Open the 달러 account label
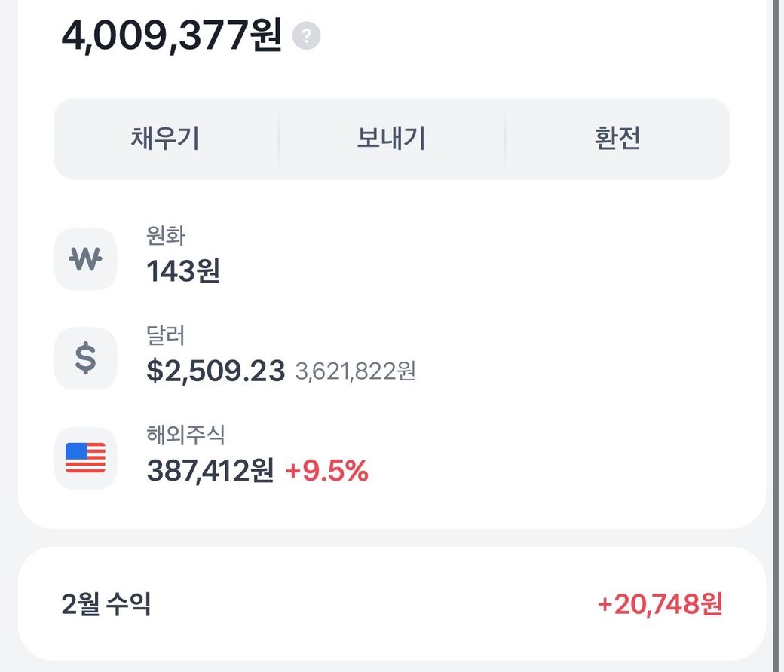Image resolution: width=784 pixels, height=672 pixels. (x=166, y=334)
